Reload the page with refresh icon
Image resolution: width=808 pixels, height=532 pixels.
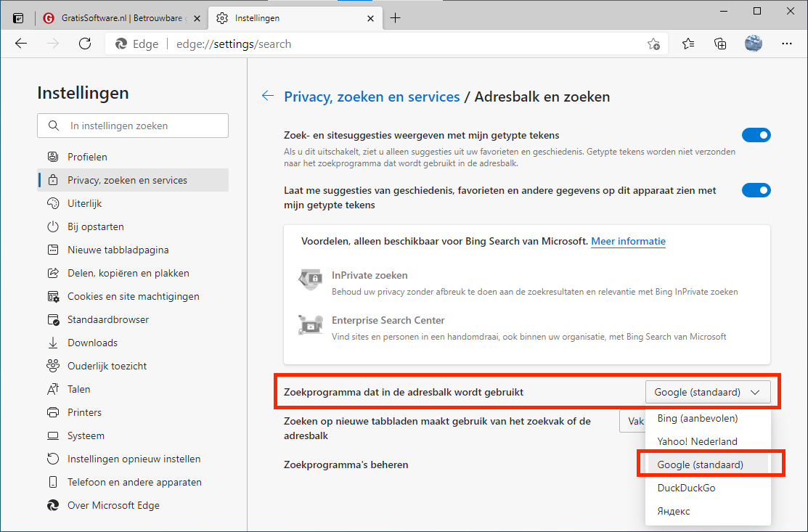[85, 44]
